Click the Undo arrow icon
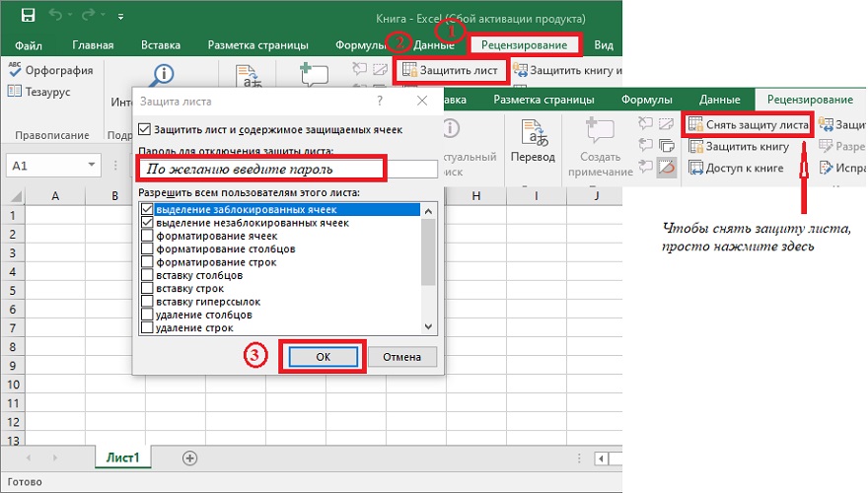Image resolution: width=868 pixels, height=493 pixels. coord(55,15)
